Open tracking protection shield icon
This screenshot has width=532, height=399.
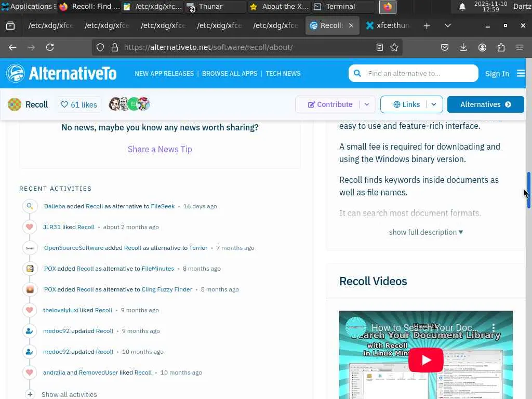[100, 47]
